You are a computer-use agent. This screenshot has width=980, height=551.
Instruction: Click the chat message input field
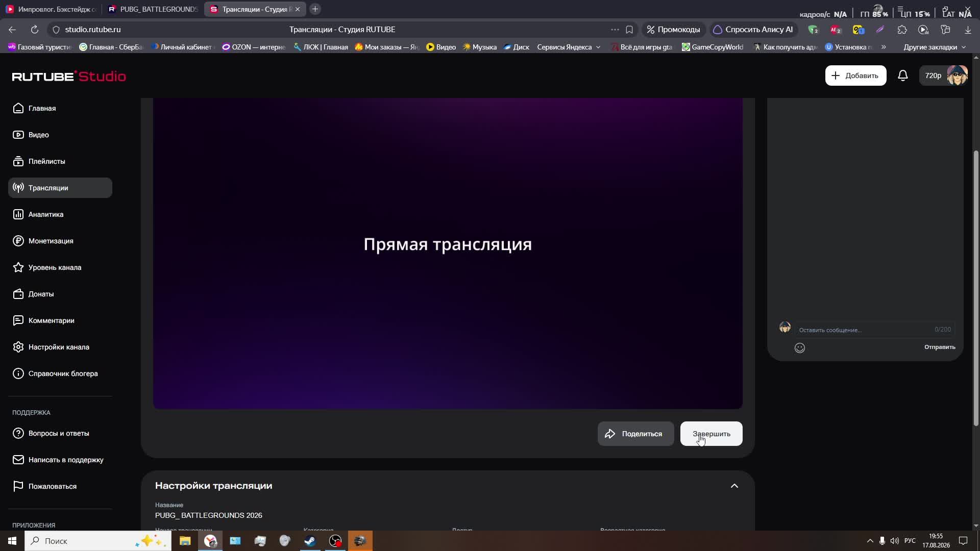pos(874,330)
